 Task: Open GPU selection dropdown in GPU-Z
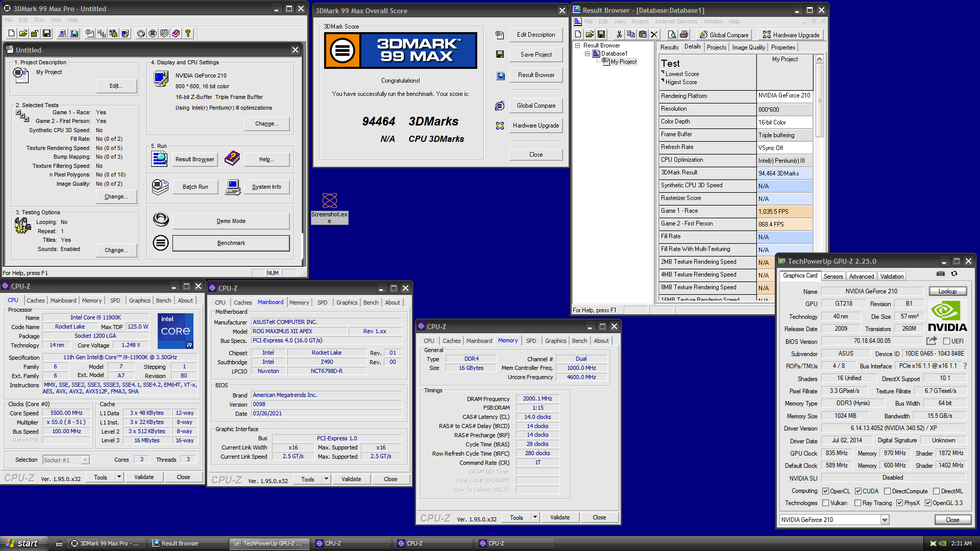885,520
